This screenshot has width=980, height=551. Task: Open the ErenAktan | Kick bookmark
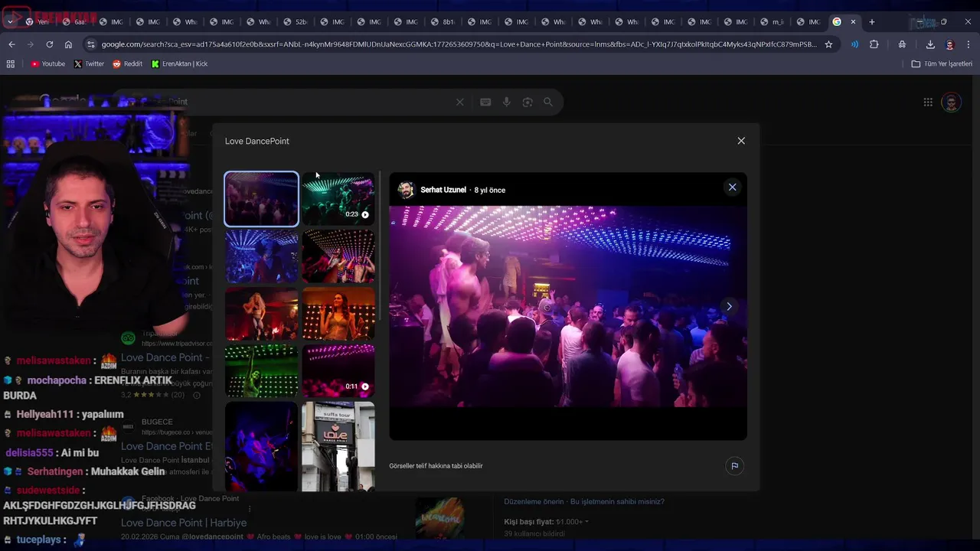coord(179,64)
